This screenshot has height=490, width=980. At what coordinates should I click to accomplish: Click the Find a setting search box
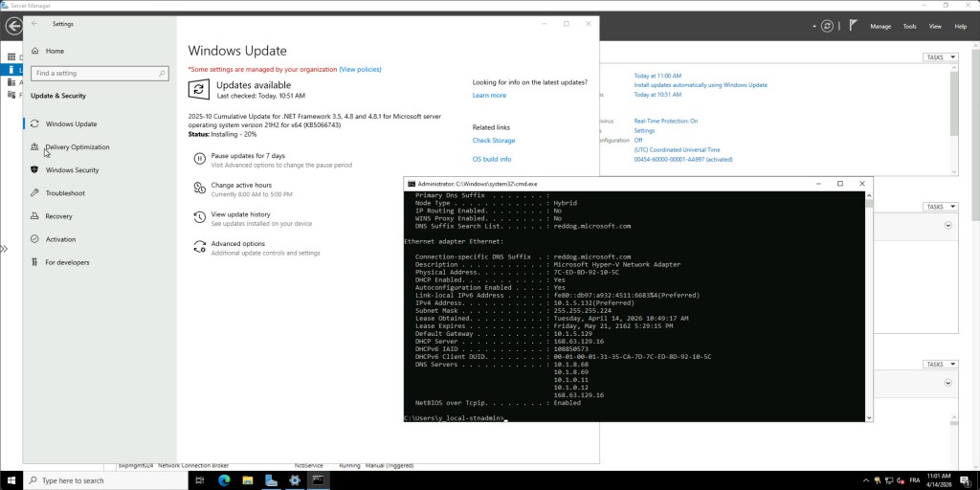pyautogui.click(x=98, y=73)
